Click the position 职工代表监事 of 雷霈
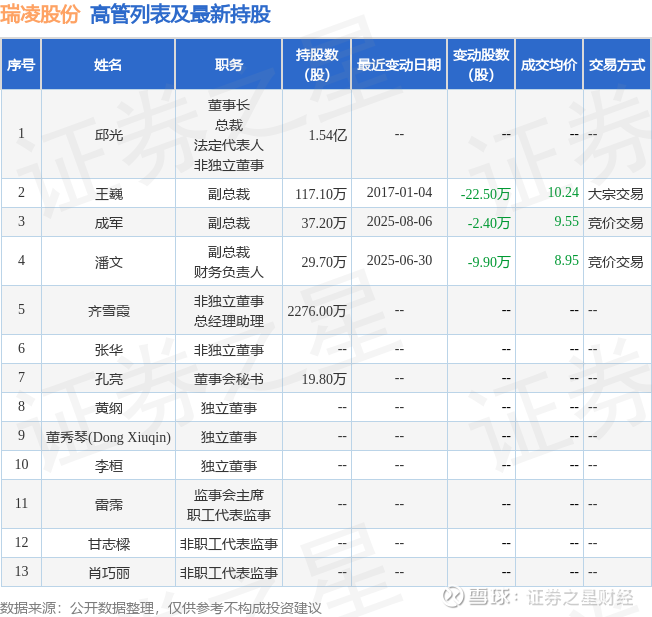The height and width of the screenshot is (617, 652). (229, 515)
